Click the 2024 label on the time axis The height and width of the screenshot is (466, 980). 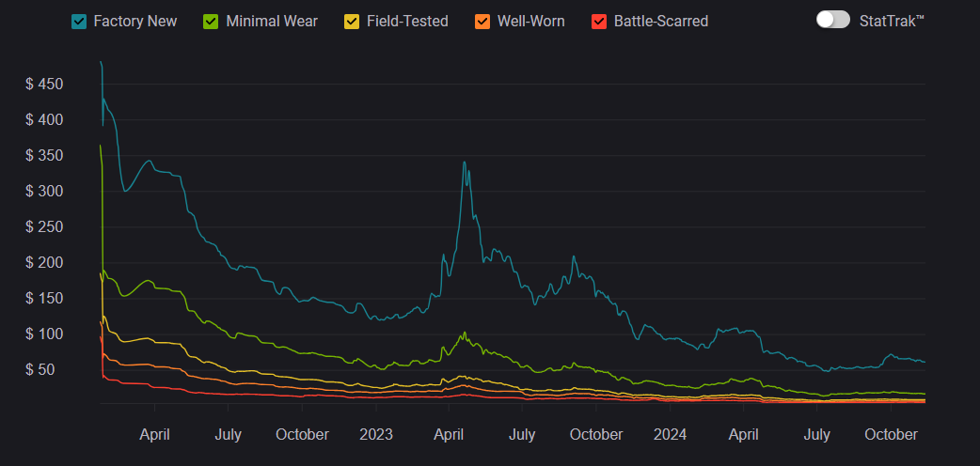[671, 434]
